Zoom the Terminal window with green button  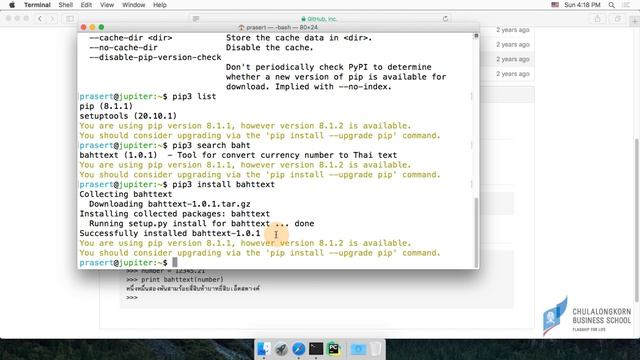click(x=101, y=27)
